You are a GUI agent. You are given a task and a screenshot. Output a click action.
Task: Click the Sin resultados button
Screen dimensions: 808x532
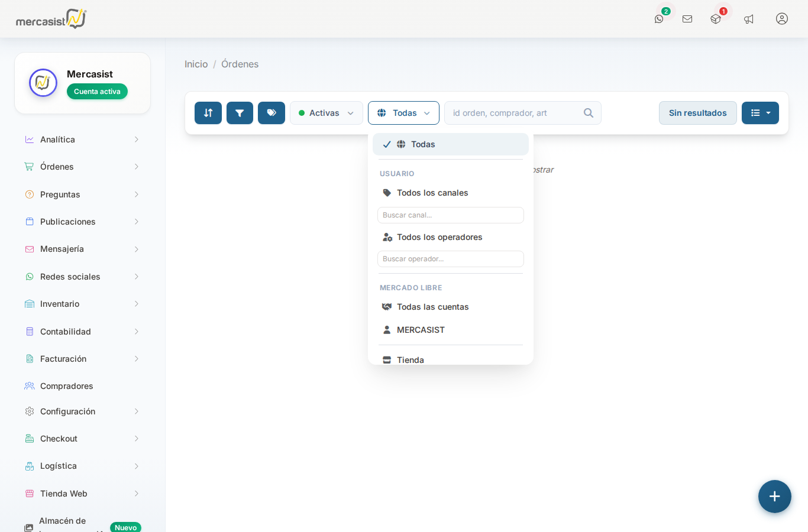tap(697, 113)
